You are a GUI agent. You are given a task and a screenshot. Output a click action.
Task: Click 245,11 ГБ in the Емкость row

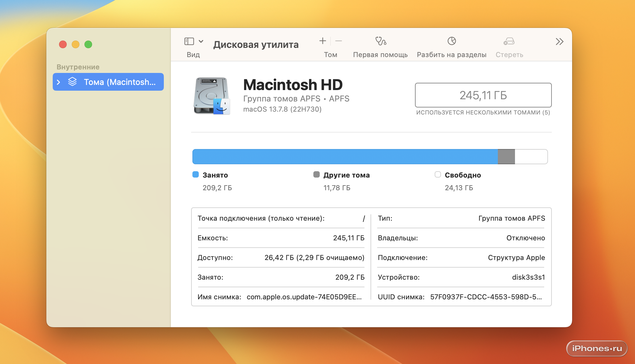tap(349, 238)
